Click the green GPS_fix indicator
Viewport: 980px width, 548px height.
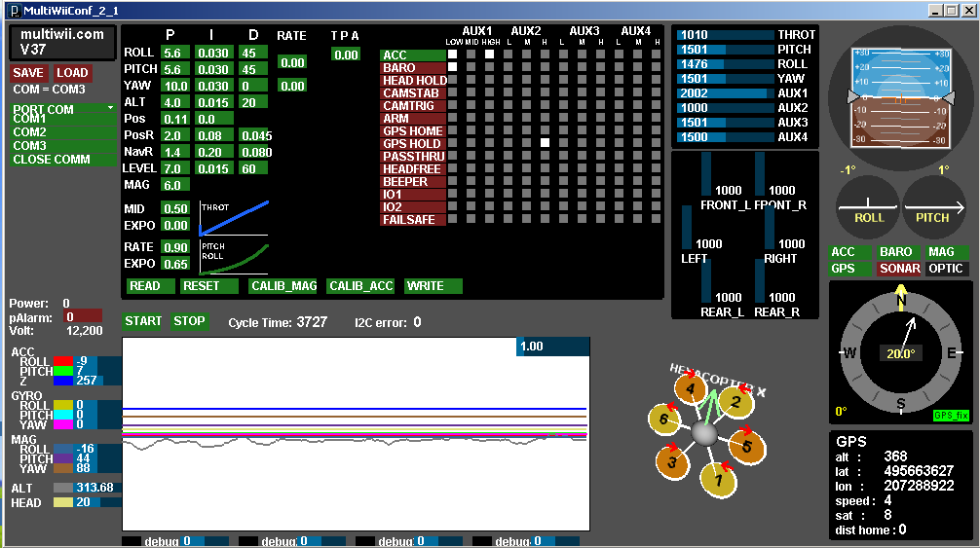pyautogui.click(x=951, y=416)
